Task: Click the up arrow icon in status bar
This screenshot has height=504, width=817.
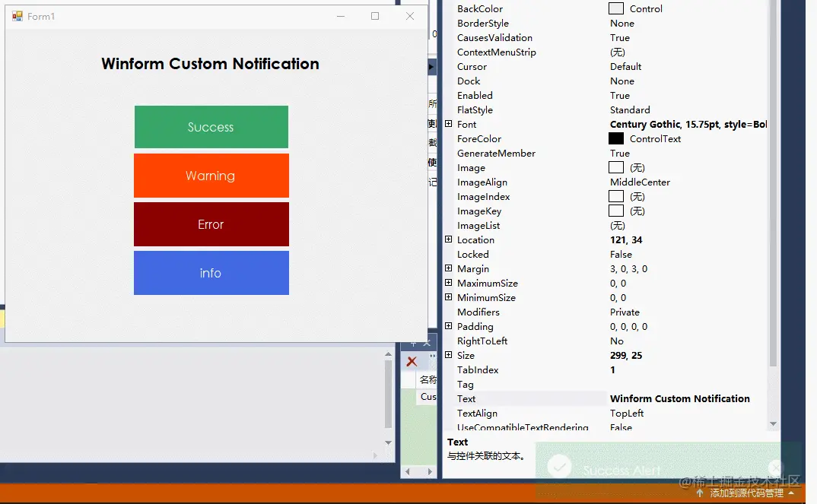Action: coord(700,493)
